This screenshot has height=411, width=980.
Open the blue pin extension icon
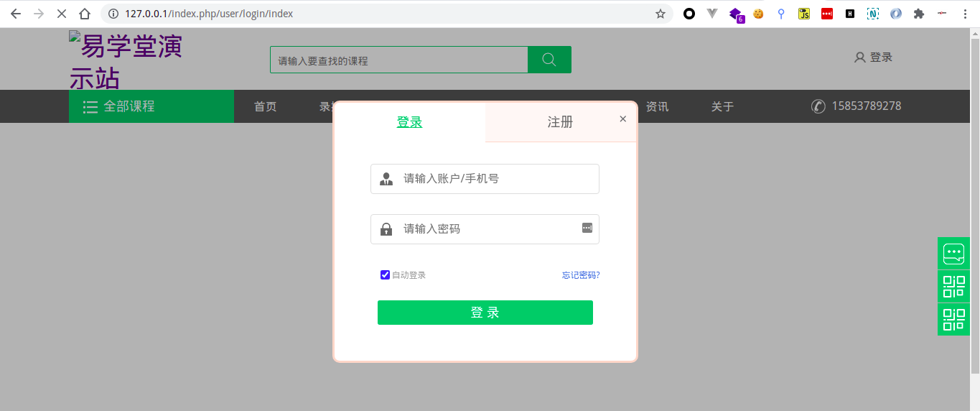781,14
